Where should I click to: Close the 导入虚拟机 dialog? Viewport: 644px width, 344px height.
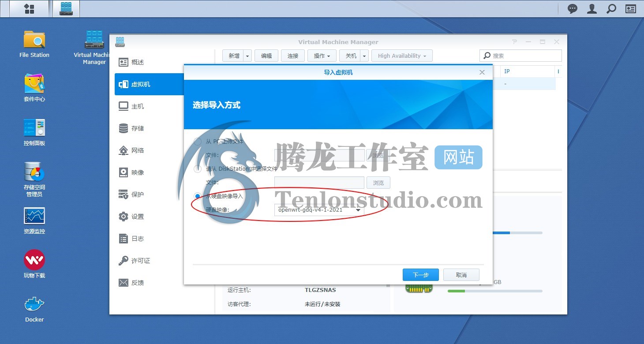(x=482, y=72)
